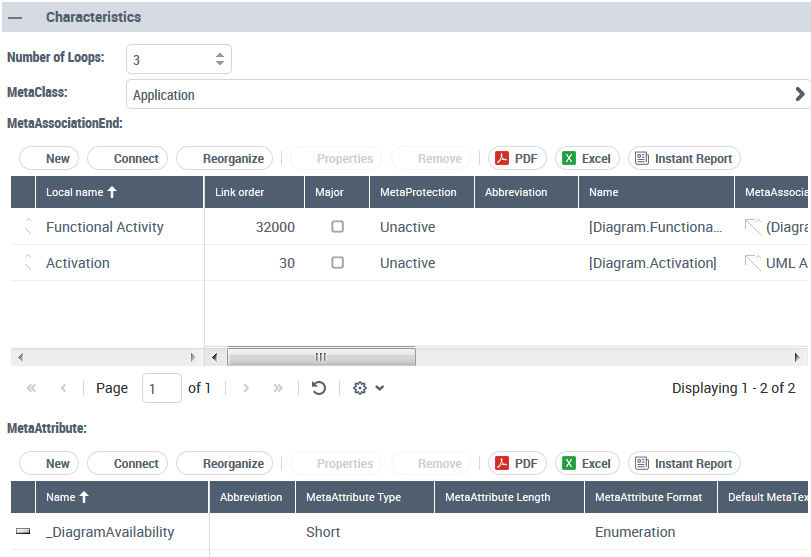Image resolution: width=811 pixels, height=557 pixels.
Task: Generate Instant Report for MetaAssociationEnd
Action: click(x=684, y=158)
